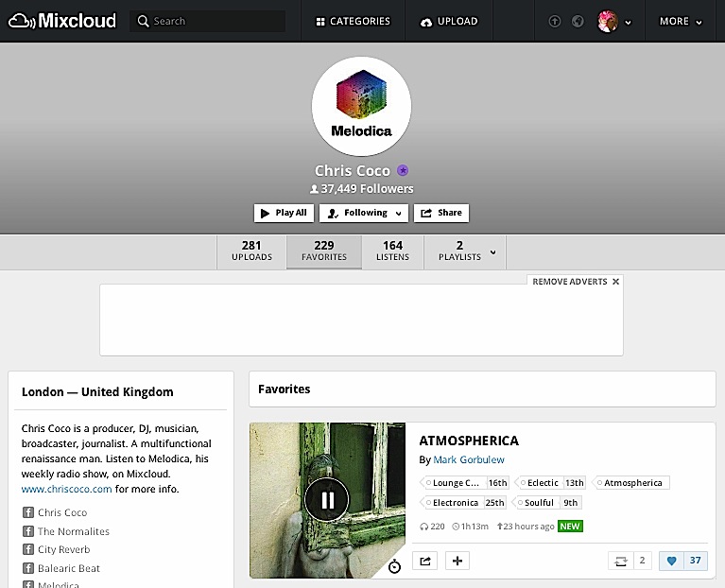Open the Listens tab

pyautogui.click(x=392, y=251)
